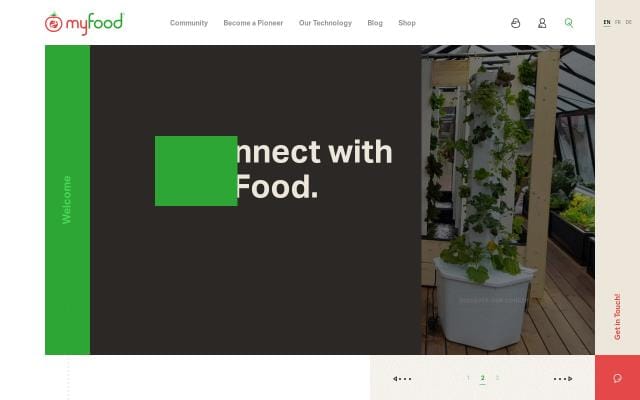Screen dimensions: 640x400
Task: Select slide number 1 in pagination
Action: point(468,378)
